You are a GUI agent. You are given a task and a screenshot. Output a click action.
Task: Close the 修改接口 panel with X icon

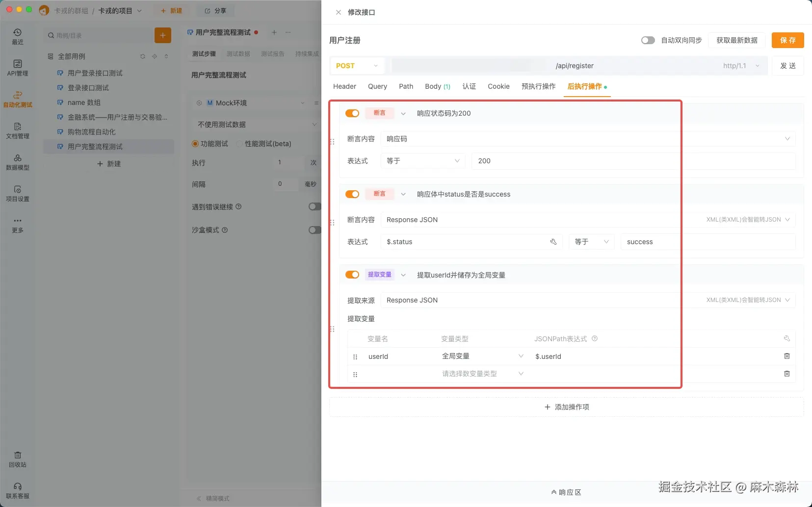click(x=339, y=12)
